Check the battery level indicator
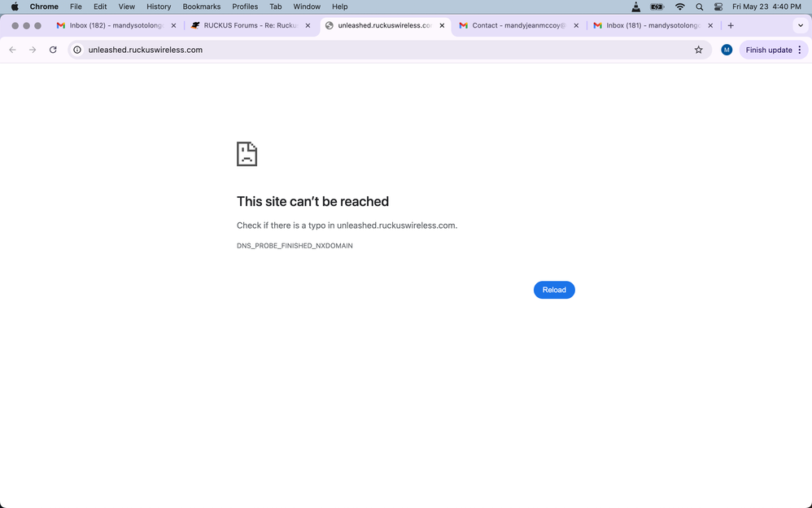Screen dimensions: 812x508 coord(657,7)
